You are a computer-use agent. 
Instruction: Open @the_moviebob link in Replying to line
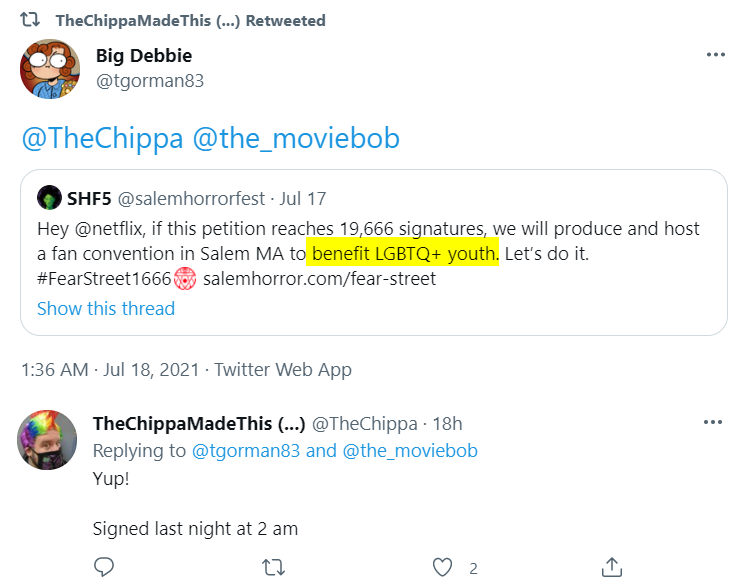click(410, 450)
